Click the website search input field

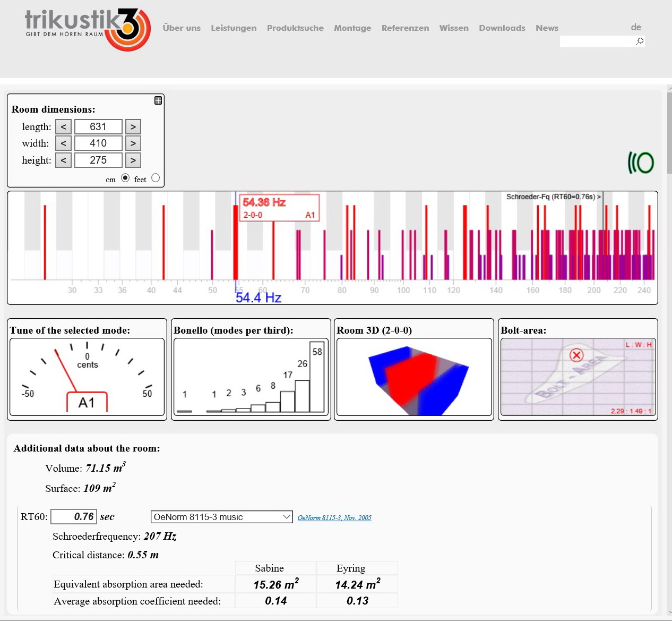pyautogui.click(x=597, y=41)
